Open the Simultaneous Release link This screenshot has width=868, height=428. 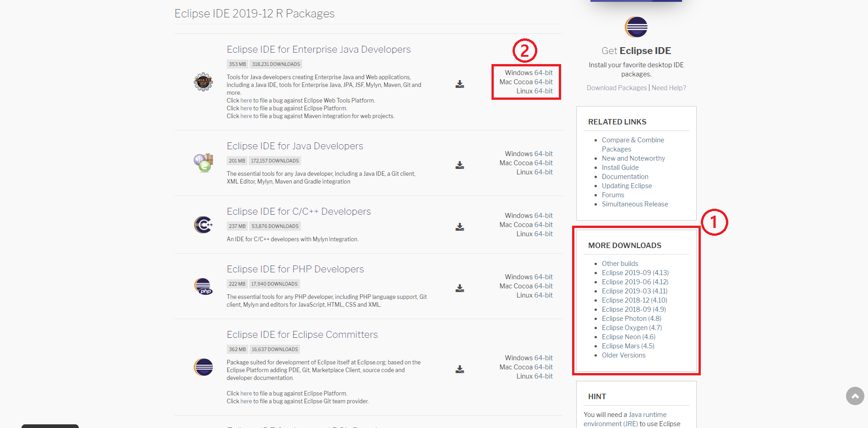point(635,204)
